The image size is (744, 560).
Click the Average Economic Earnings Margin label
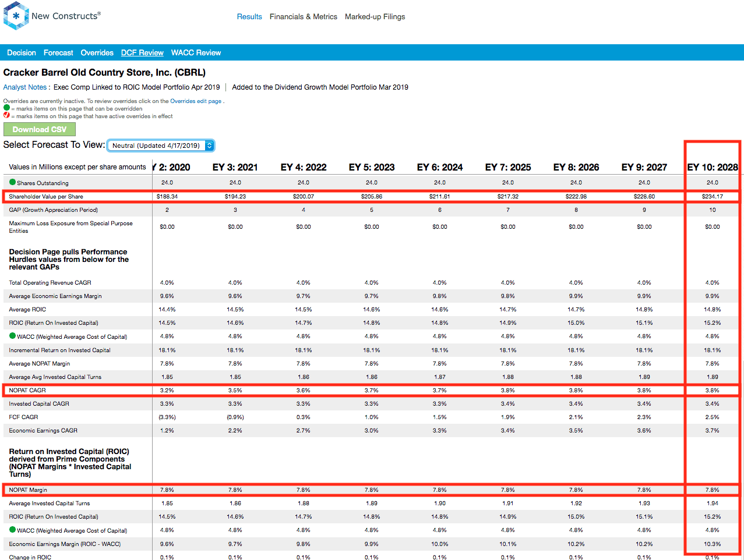click(55, 296)
